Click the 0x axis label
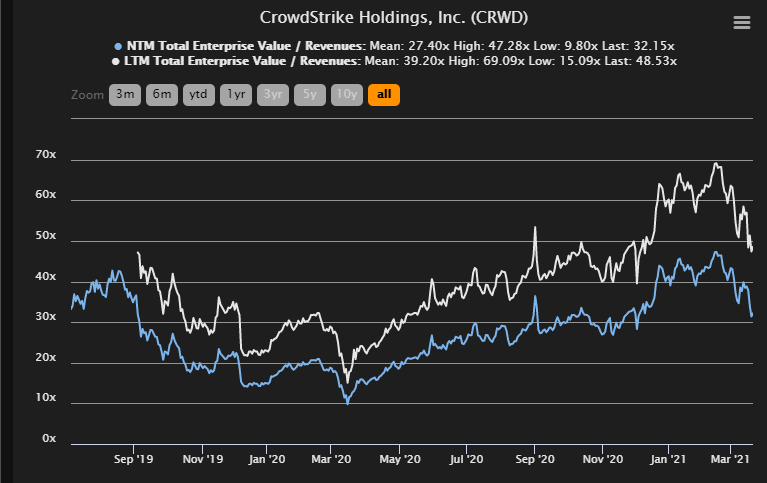 pyautogui.click(x=49, y=438)
